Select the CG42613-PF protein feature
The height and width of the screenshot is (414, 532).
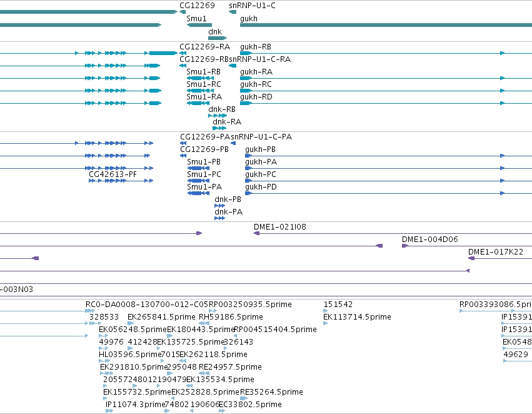tap(121, 181)
